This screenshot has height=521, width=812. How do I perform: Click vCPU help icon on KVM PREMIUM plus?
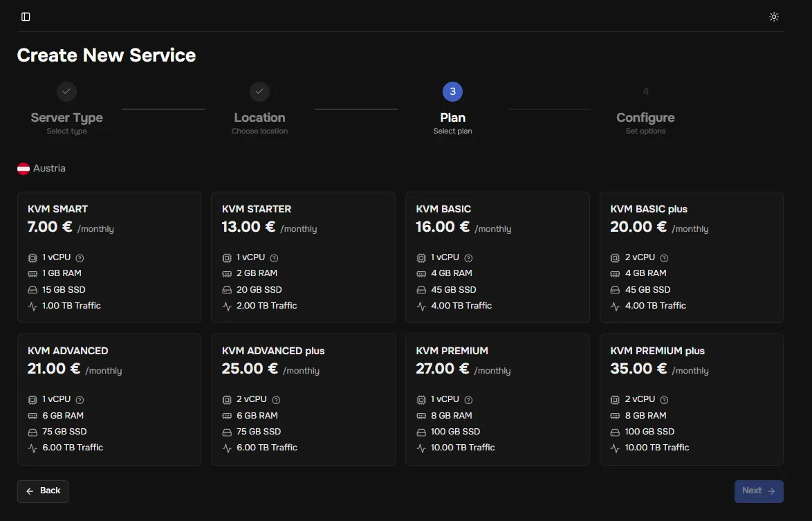point(664,400)
